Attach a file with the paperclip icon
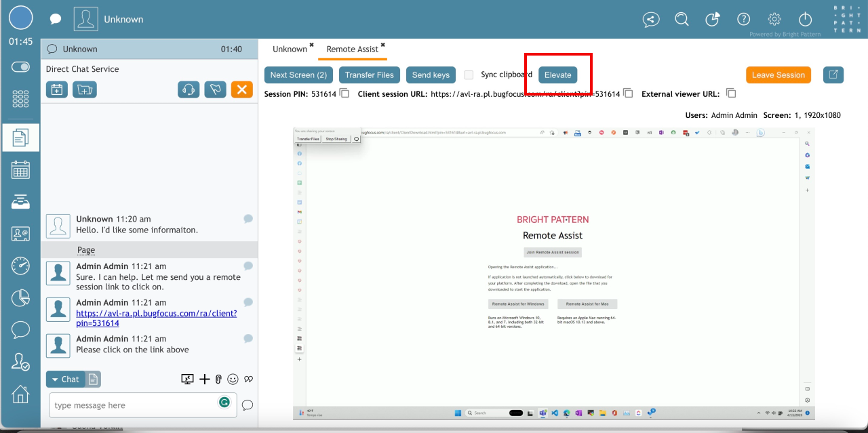The height and width of the screenshot is (433, 868). 218,379
